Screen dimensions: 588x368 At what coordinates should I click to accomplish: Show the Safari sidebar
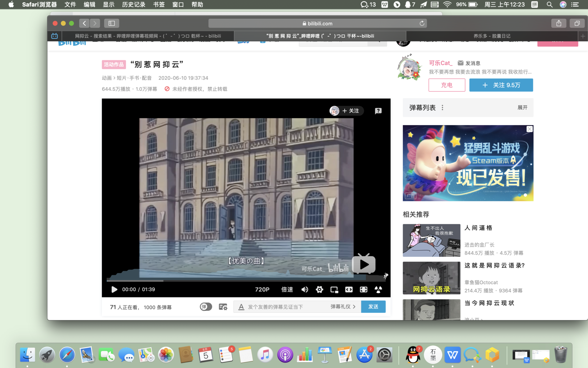(111, 23)
